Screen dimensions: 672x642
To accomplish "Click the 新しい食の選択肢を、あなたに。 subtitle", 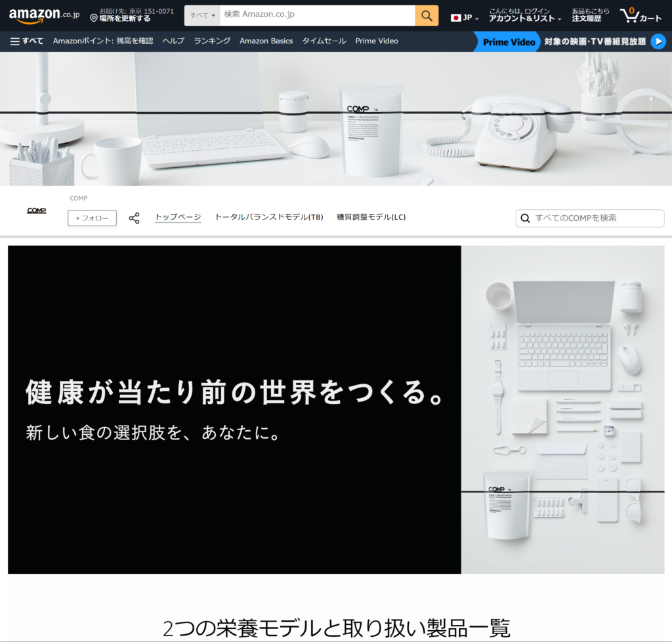I will tap(153, 433).
